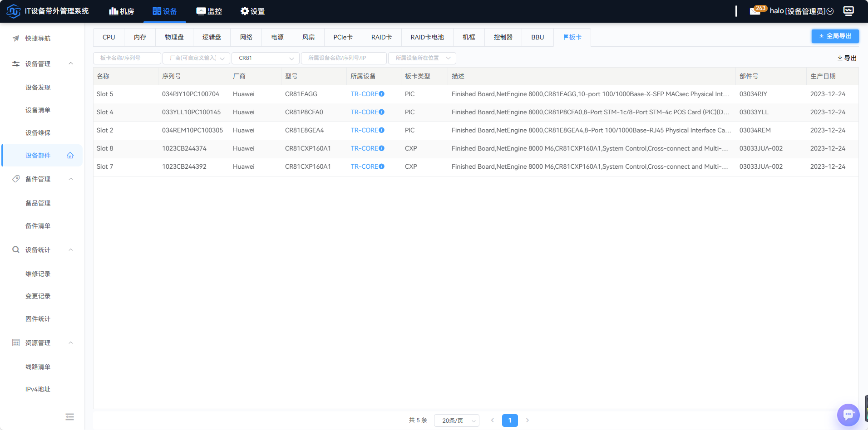Image resolution: width=868 pixels, height=430 pixels.
Task: Open the 20条/页 page size dropdown
Action: coord(457,420)
